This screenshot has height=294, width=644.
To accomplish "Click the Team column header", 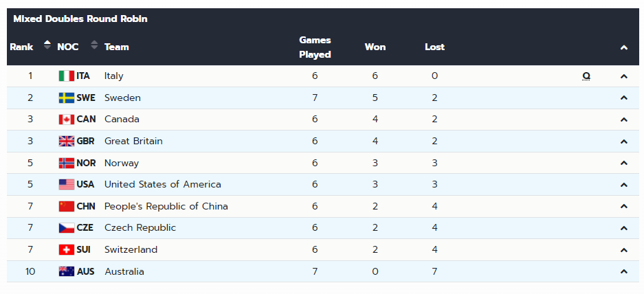I will [117, 47].
